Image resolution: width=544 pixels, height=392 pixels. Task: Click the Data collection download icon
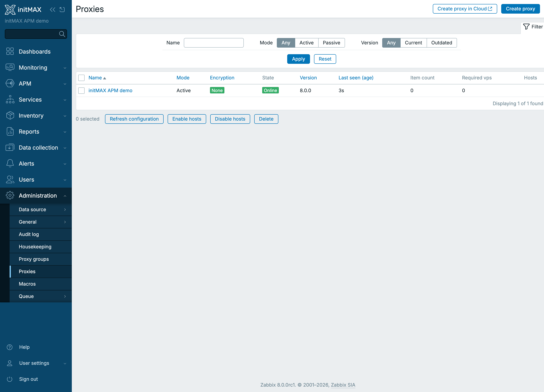[x=10, y=148]
